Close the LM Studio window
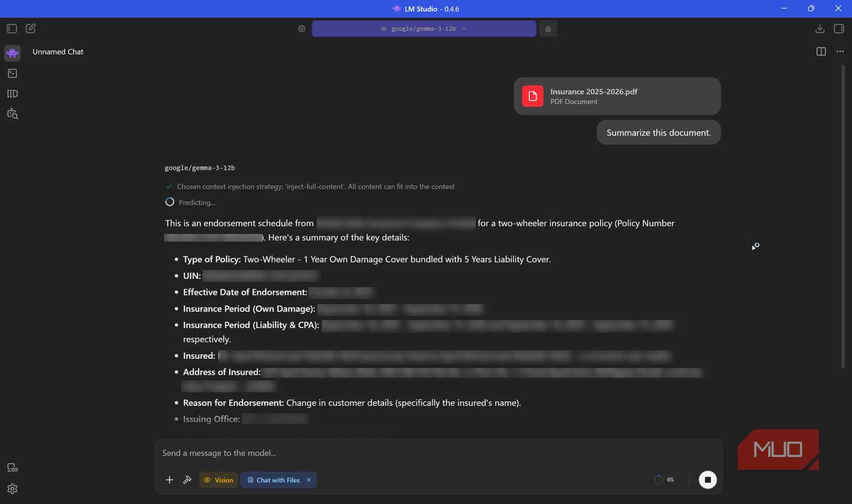The height and width of the screenshot is (504, 852). pyautogui.click(x=838, y=8)
